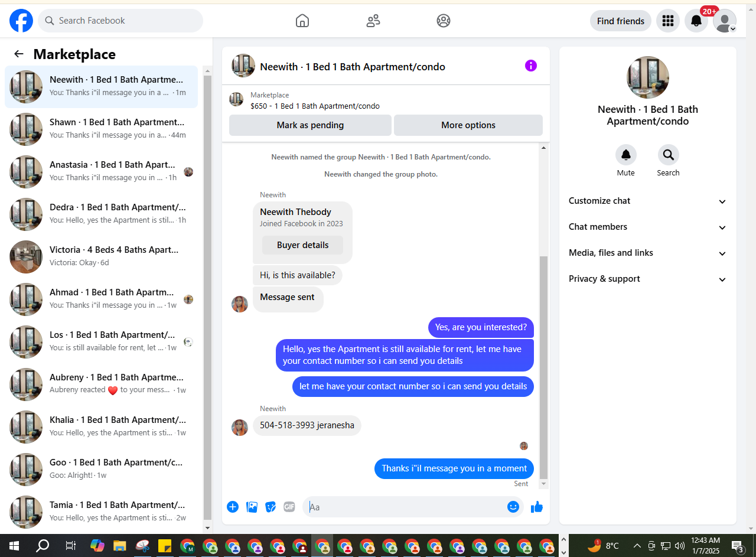
Task: Open Shawn conversation in list
Action: coord(101,129)
